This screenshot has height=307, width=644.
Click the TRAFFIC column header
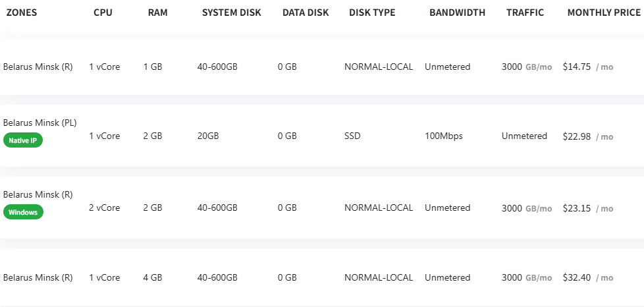(525, 13)
